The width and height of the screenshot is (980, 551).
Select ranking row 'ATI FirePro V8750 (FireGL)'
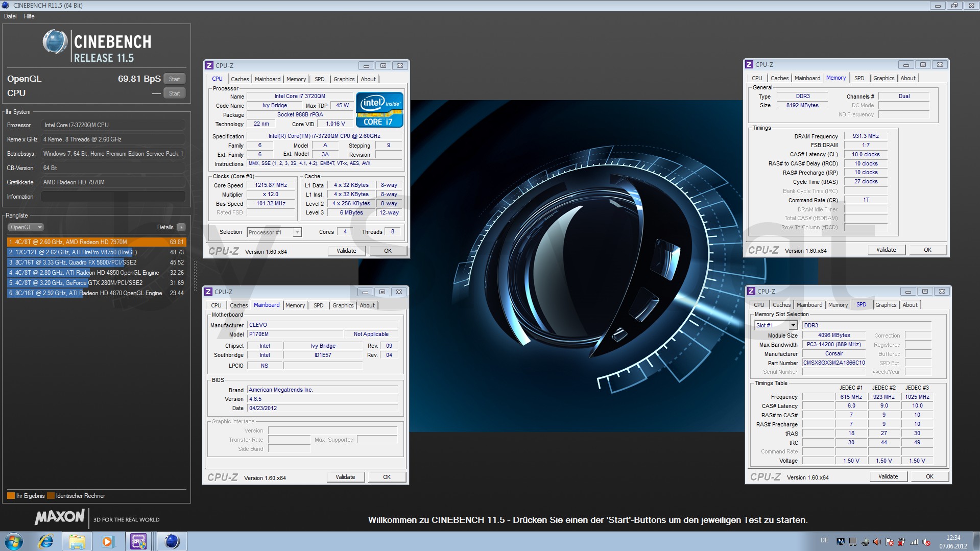pos(97,252)
